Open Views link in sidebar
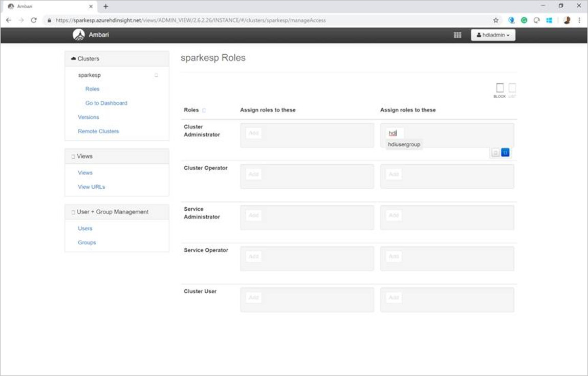 [x=85, y=173]
